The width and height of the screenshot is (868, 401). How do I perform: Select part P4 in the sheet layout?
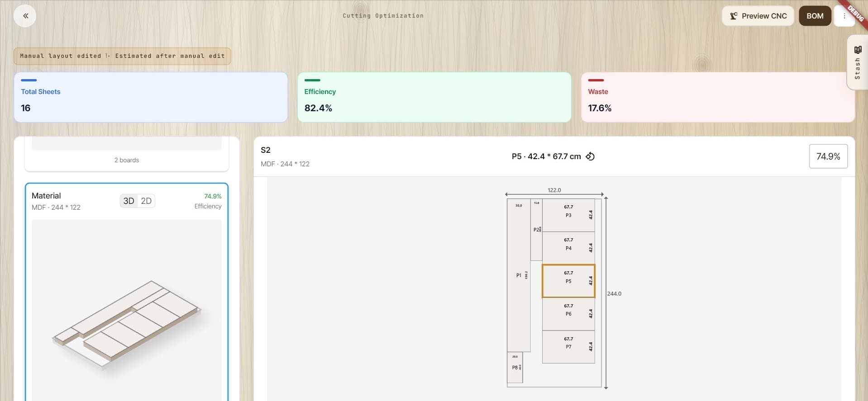(568, 248)
